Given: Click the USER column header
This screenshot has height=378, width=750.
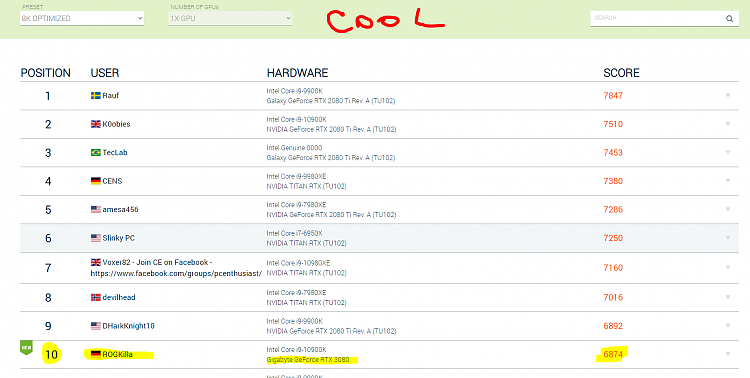Looking at the screenshot, I should click(x=105, y=73).
